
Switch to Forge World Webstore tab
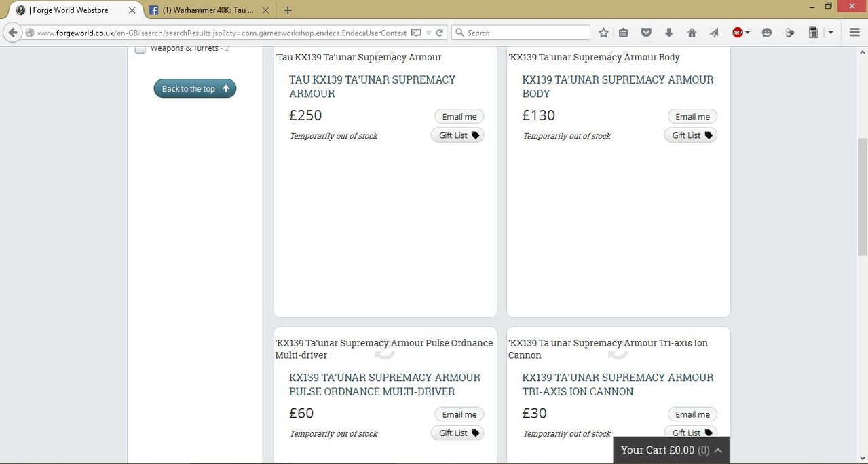[x=75, y=10]
